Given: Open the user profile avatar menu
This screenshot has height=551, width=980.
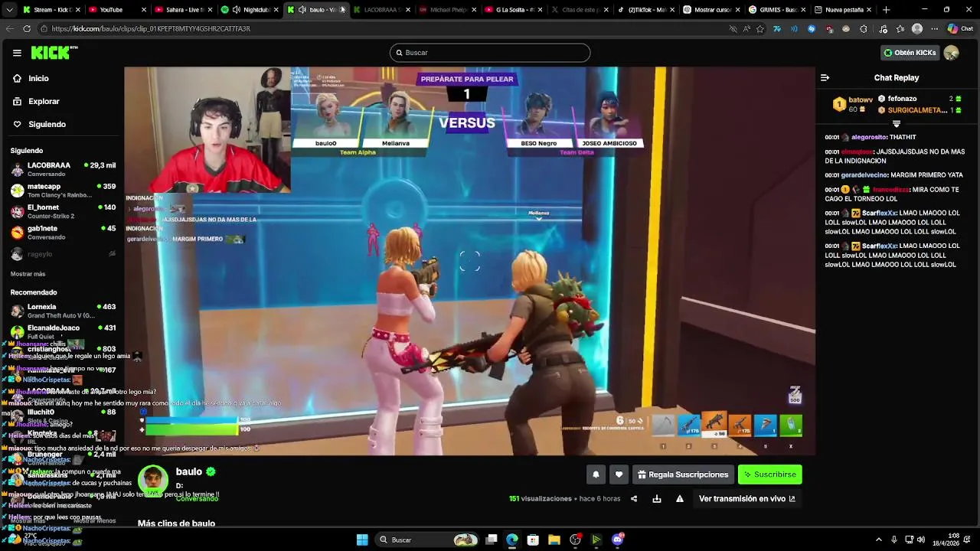Looking at the screenshot, I should point(952,53).
